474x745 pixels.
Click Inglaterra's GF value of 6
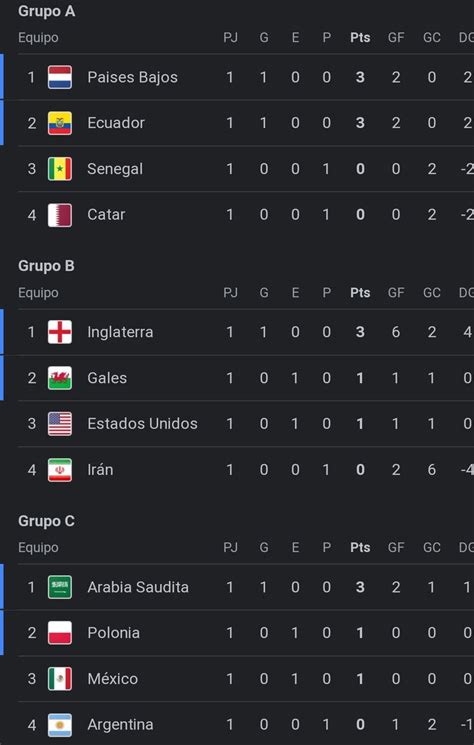[x=396, y=332]
